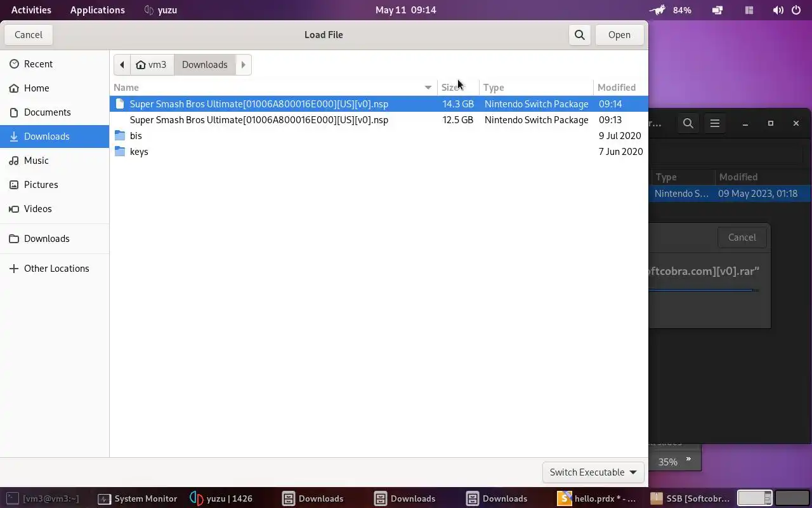The image size is (812, 508).
Task: Switch to first workspace thumbnail in taskbar
Action: point(754,498)
